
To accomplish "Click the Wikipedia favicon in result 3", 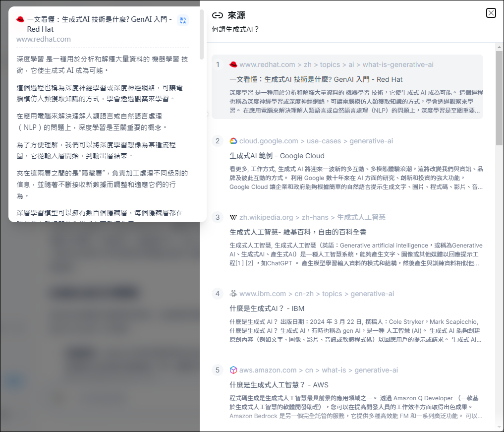I will [x=233, y=217].
